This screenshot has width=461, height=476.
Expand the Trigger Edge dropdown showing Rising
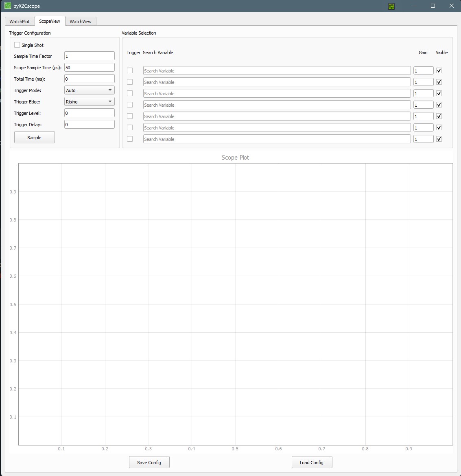click(90, 102)
